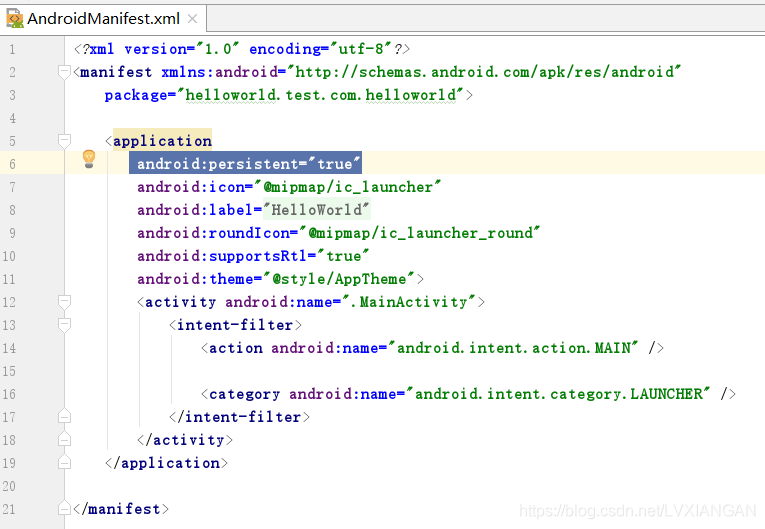The height and width of the screenshot is (529, 765).
Task: Click the @style/AppTheme theme value
Action: coord(339,279)
